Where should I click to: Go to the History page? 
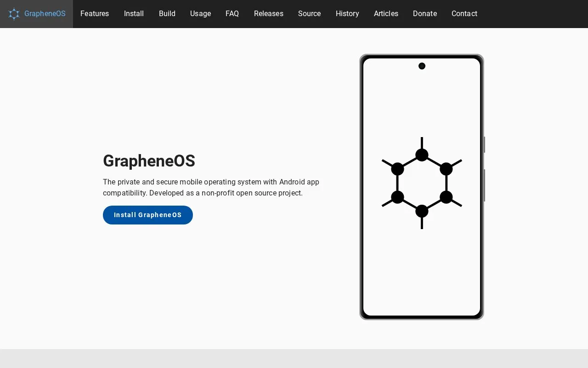[x=347, y=14]
